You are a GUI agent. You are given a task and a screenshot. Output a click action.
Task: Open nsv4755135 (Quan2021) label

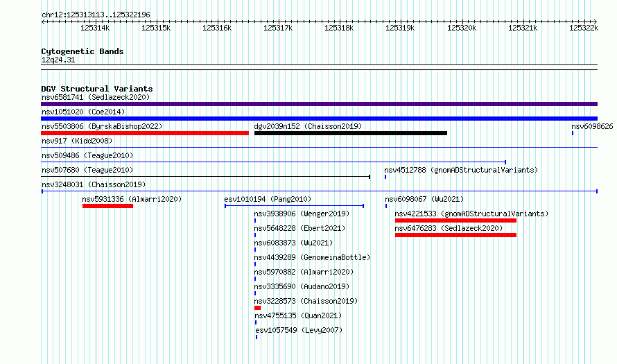click(x=298, y=315)
